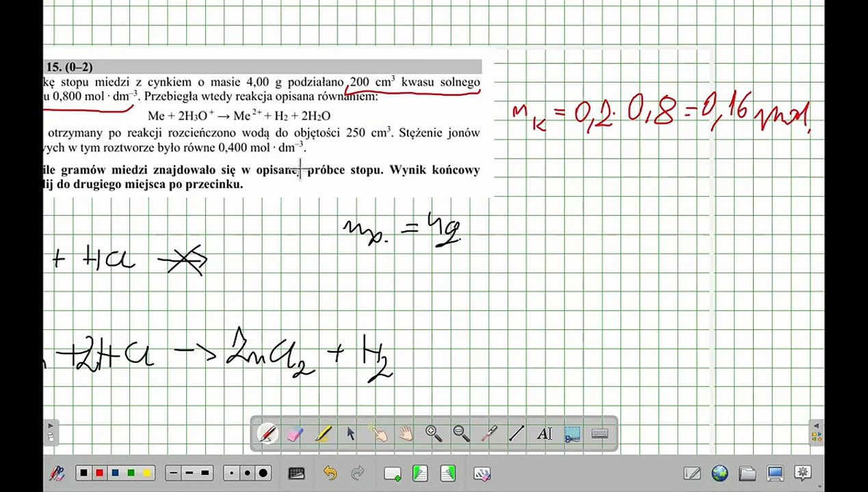Click the Zoom Out magnifier
The height and width of the screenshot is (492, 868).
pyautogui.click(x=461, y=433)
